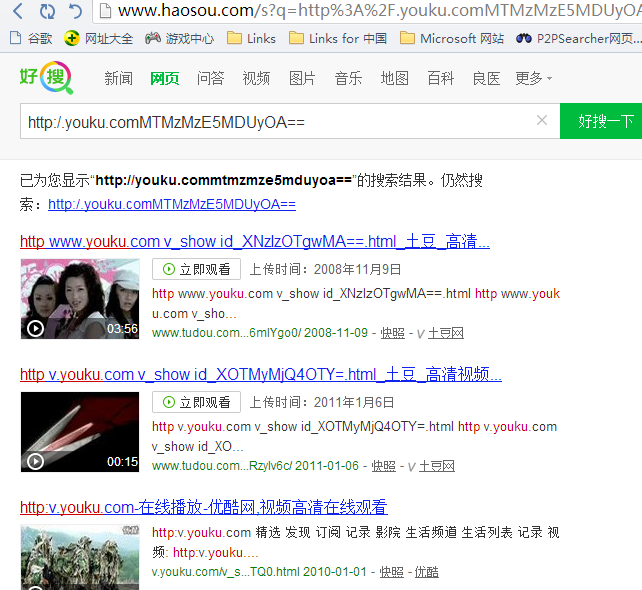This screenshot has width=642, height=590.
Task: Switch to the 地图 tab
Action: (395, 78)
